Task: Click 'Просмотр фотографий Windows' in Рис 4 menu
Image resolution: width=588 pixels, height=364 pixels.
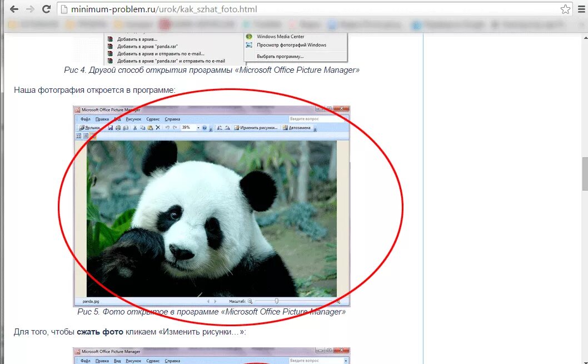Action: [x=291, y=45]
